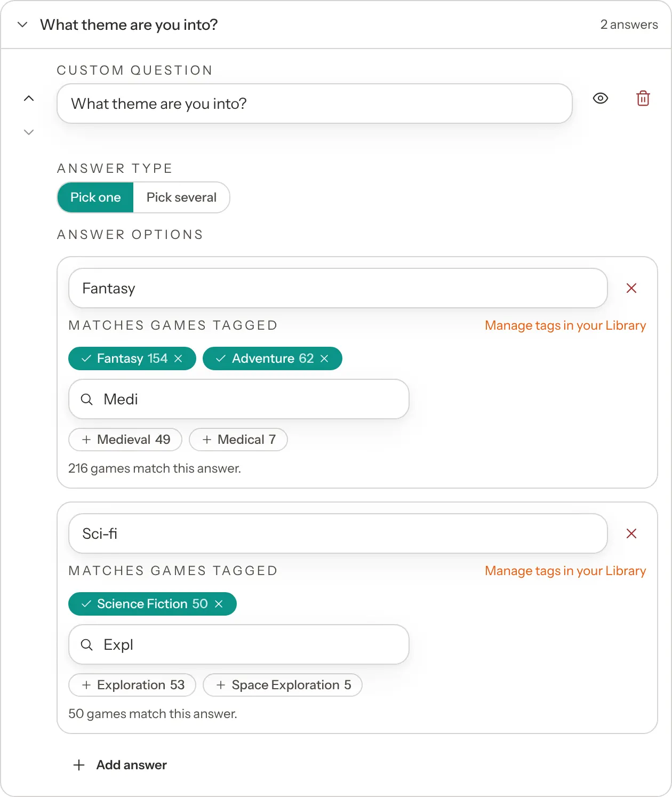
Task: Select the 'Pick one' answer type
Action: coord(95,197)
